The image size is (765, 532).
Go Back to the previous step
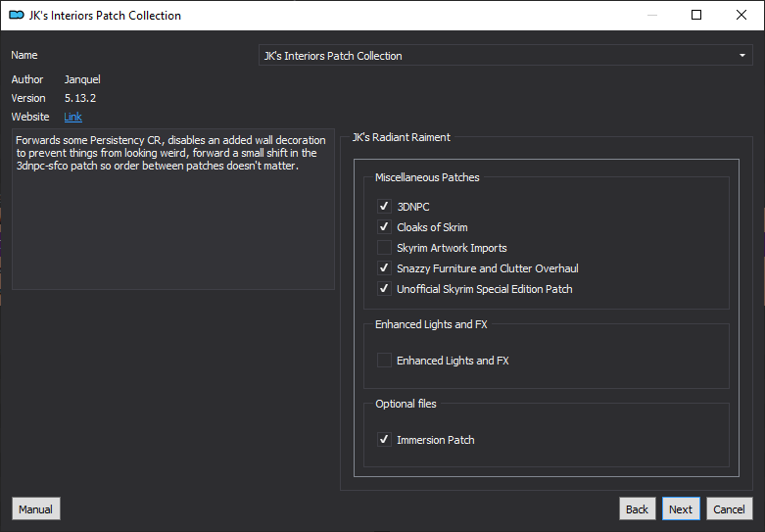pos(637,509)
